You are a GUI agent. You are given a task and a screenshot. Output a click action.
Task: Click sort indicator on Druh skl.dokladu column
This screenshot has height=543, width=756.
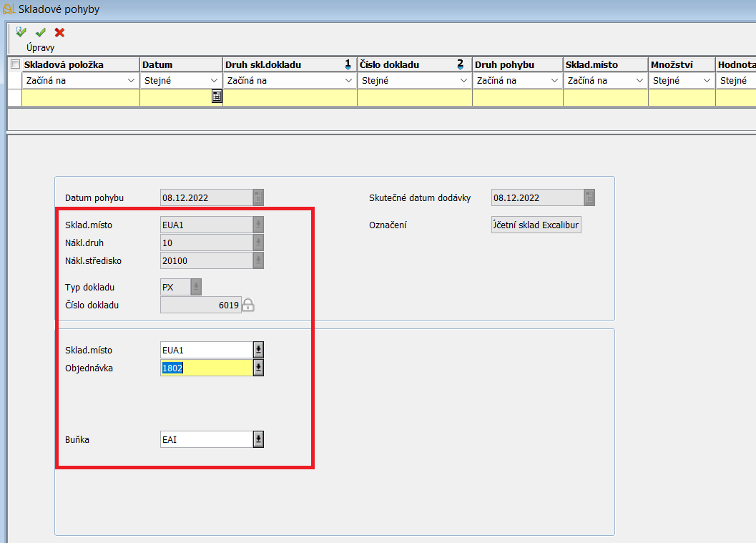(x=348, y=64)
